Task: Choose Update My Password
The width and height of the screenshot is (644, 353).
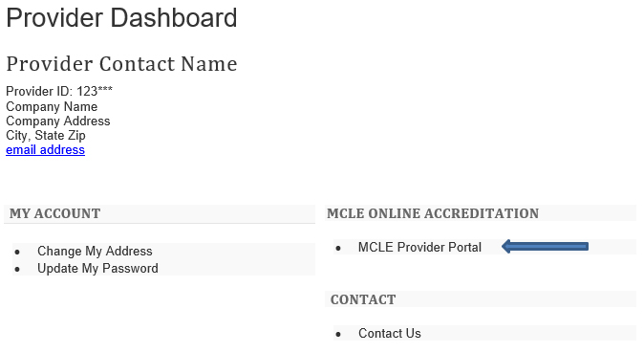Action: click(97, 268)
